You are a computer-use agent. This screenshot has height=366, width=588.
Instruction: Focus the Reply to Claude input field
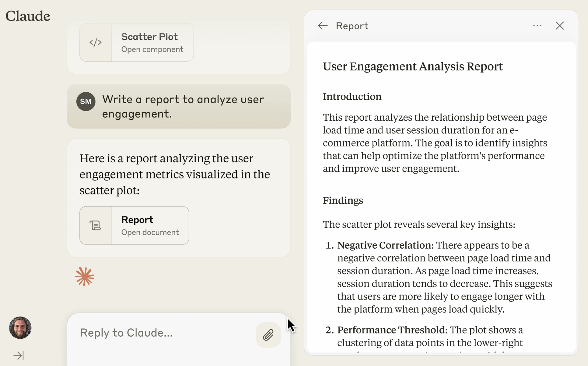(x=164, y=333)
